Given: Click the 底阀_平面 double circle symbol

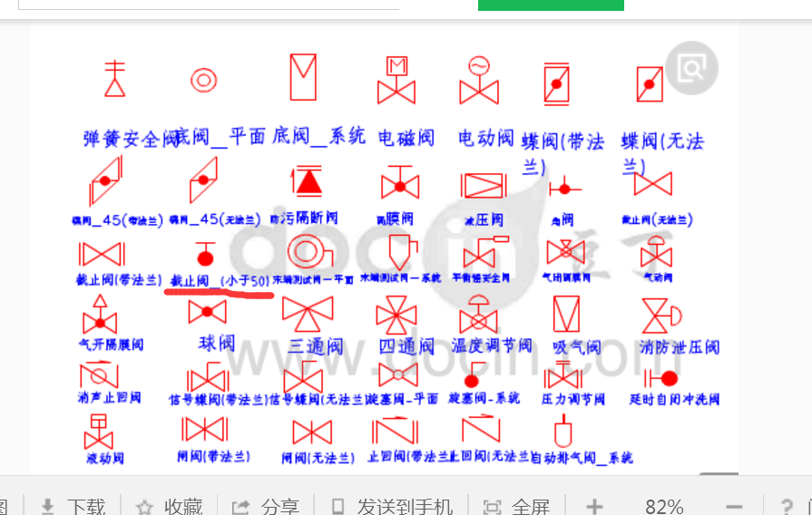Looking at the screenshot, I should 203,80.
